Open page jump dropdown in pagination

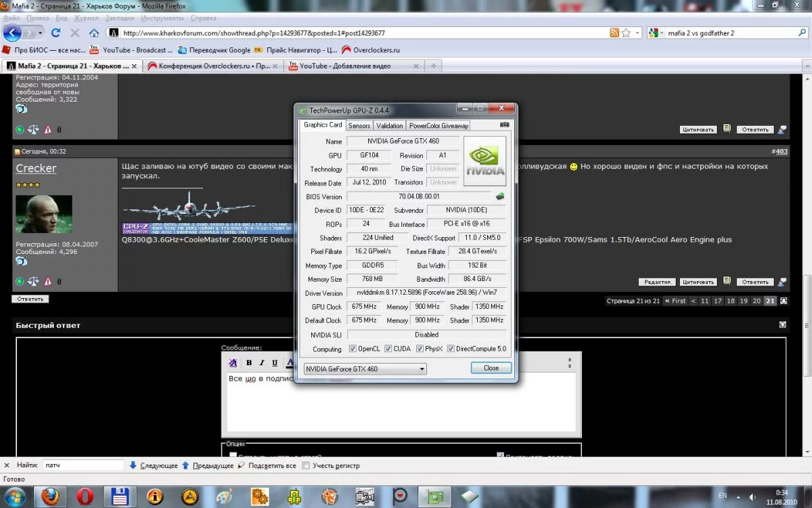tap(784, 301)
